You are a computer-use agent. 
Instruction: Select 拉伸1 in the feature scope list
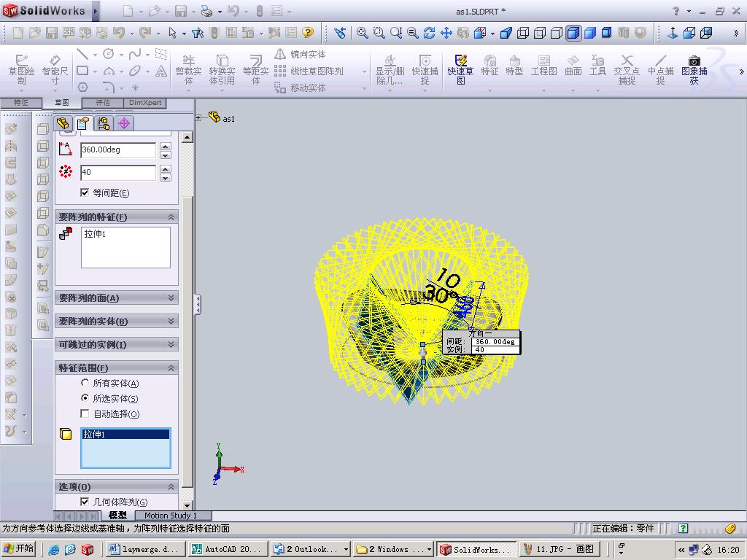coord(125,434)
